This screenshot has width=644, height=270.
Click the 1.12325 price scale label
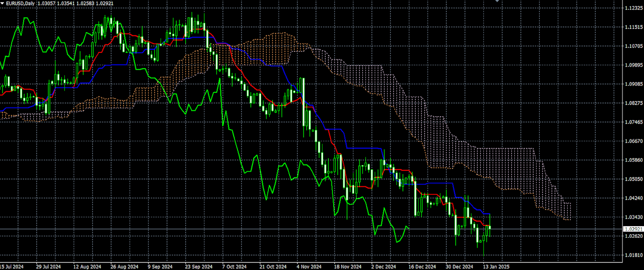click(633, 7)
